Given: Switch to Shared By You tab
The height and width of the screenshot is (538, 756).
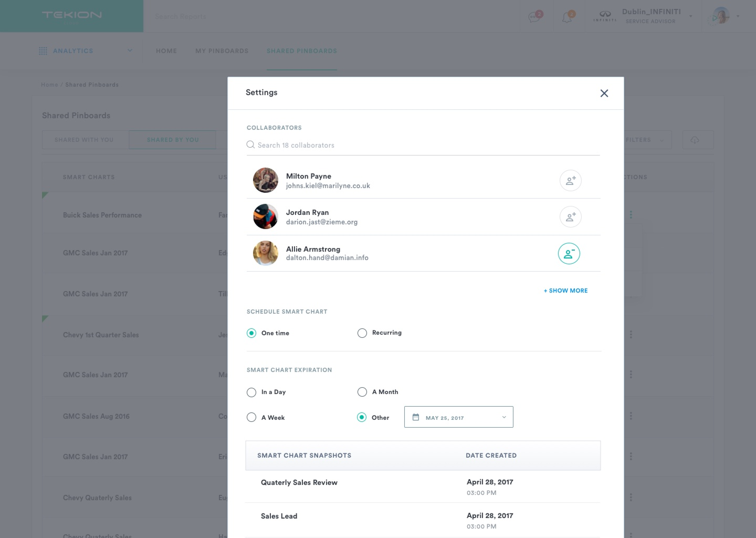Looking at the screenshot, I should [x=172, y=140].
